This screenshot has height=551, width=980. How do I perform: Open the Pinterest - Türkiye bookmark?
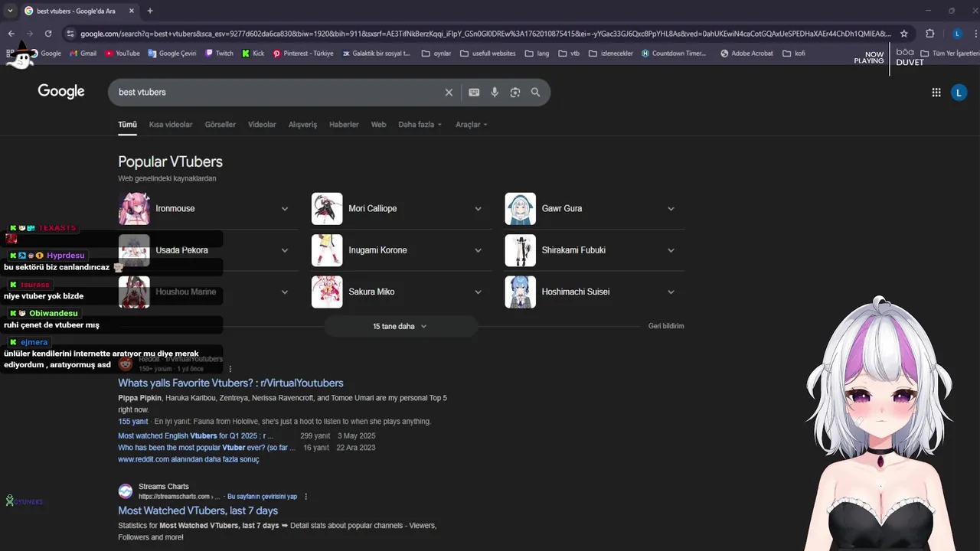[303, 54]
